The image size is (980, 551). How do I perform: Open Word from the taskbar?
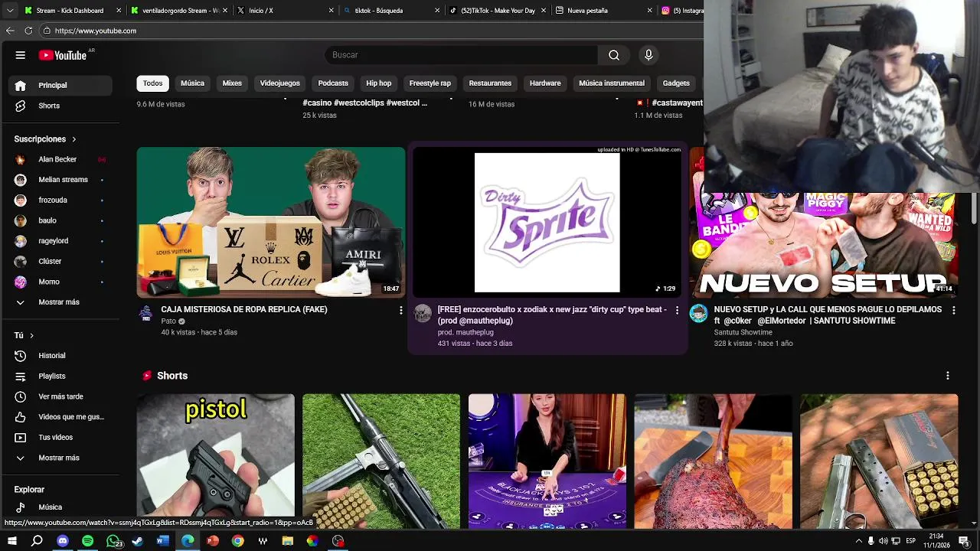[x=162, y=541]
